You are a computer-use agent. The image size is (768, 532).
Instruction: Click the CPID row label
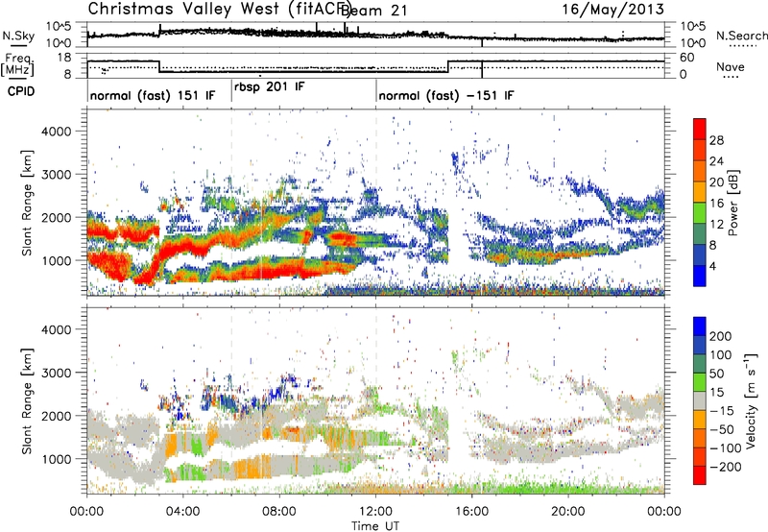[21, 91]
